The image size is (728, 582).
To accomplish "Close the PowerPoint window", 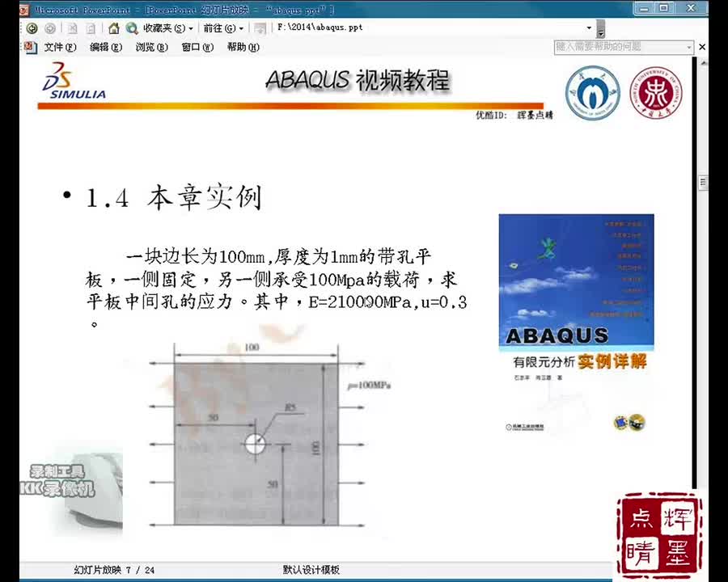I will (x=691, y=8).
